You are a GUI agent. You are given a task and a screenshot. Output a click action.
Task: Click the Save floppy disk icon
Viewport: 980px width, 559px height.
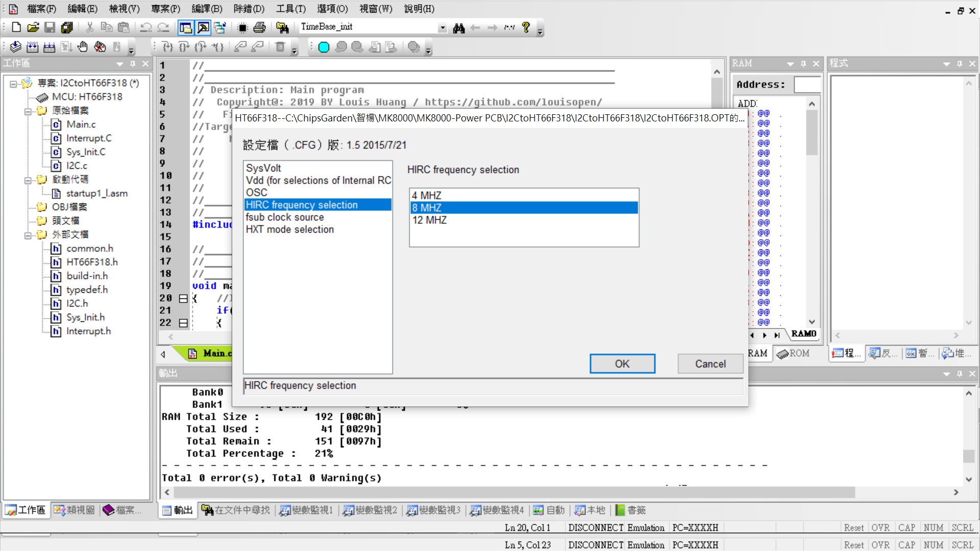pyautogui.click(x=50, y=28)
